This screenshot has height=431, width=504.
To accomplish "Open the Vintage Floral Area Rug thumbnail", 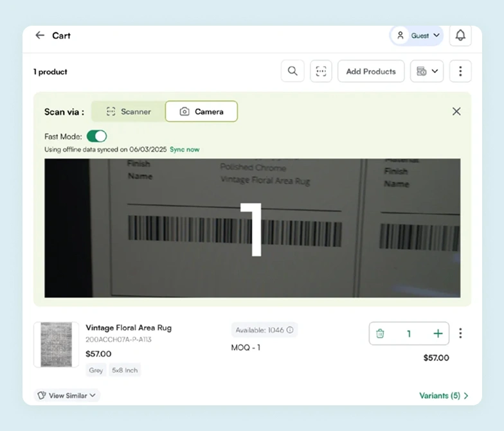I will click(57, 344).
